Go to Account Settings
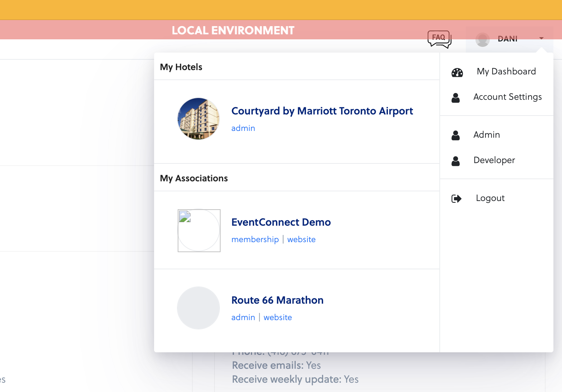 tap(508, 97)
